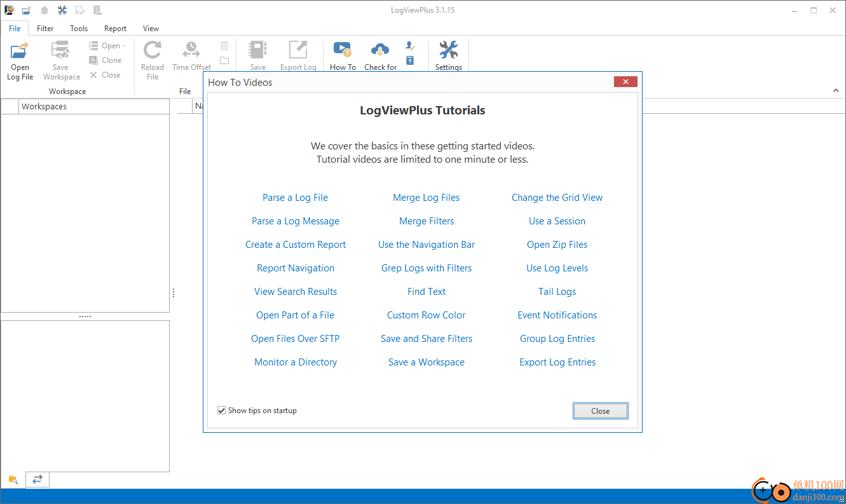The width and height of the screenshot is (846, 504).
Task: Click the vertical splitter dots beside Workspaces panel
Action: tap(174, 293)
